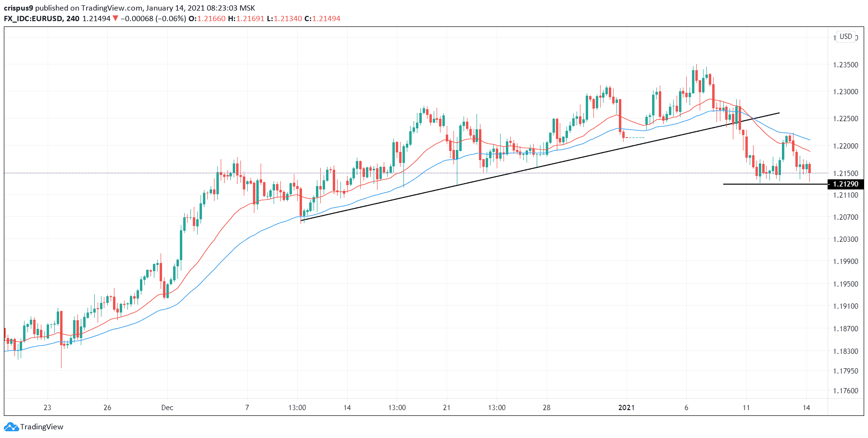Click the 2021 label on time axis
868x438 pixels.
[626, 408]
